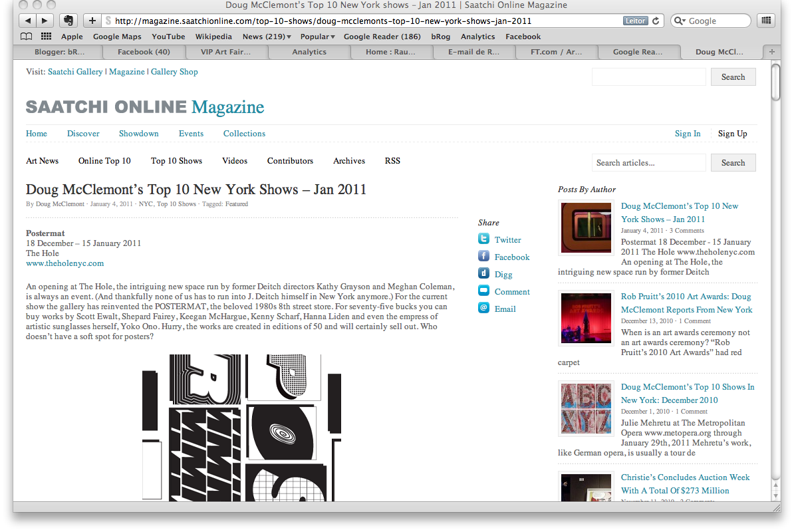Go to Discover in site navigation
The height and width of the screenshot is (532, 794).
83,134
